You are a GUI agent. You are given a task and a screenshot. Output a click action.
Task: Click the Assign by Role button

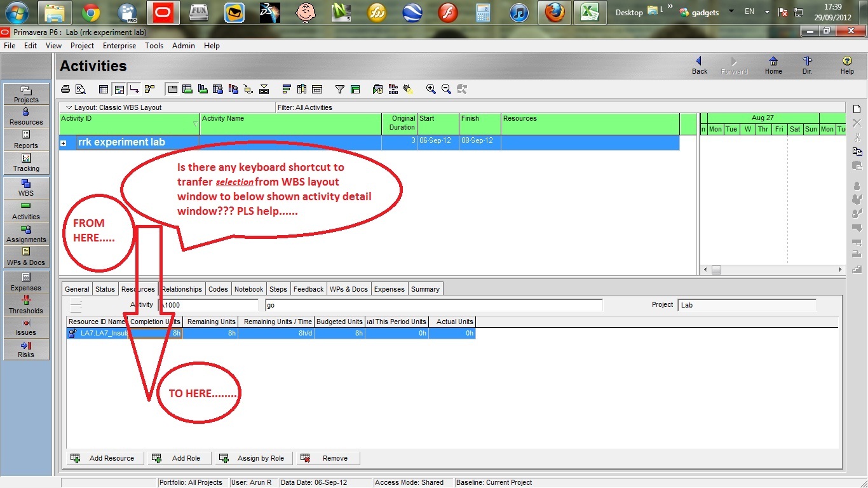coord(254,458)
